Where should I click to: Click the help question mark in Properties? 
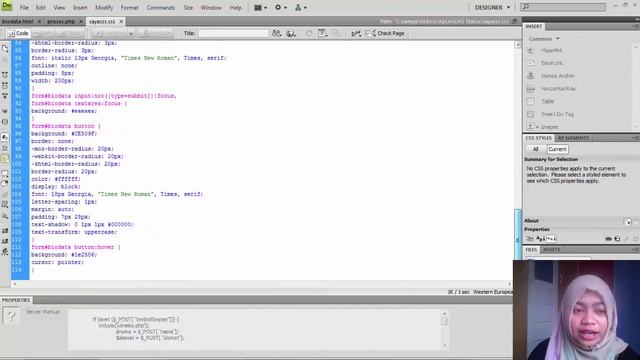click(11, 315)
